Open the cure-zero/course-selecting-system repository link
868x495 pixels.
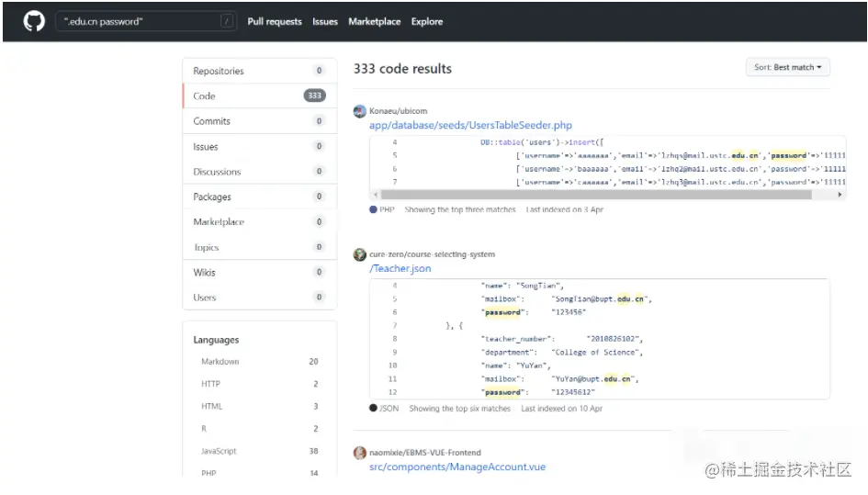432,254
